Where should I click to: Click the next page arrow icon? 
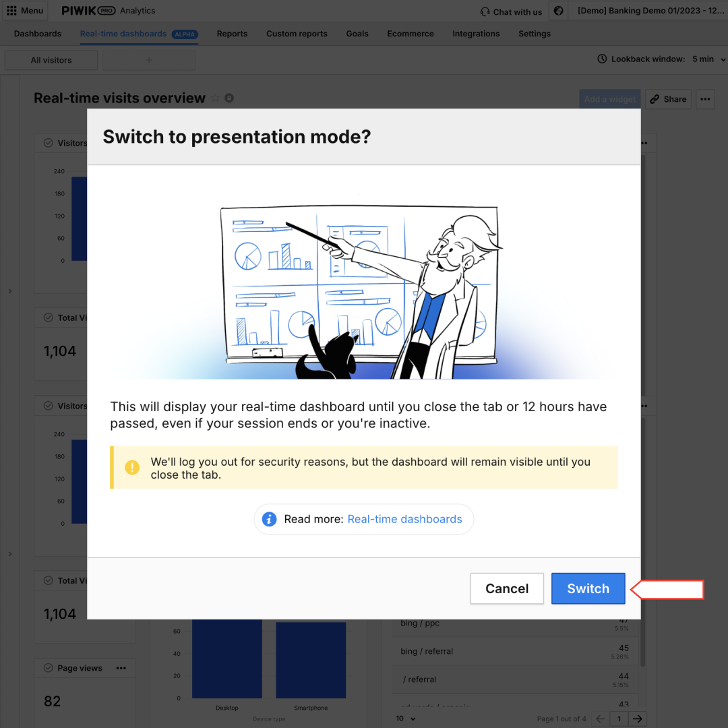637,719
